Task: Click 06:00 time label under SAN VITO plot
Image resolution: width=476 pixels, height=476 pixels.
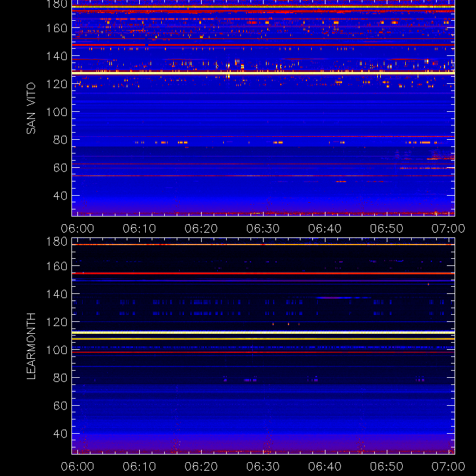Action: click(x=77, y=228)
